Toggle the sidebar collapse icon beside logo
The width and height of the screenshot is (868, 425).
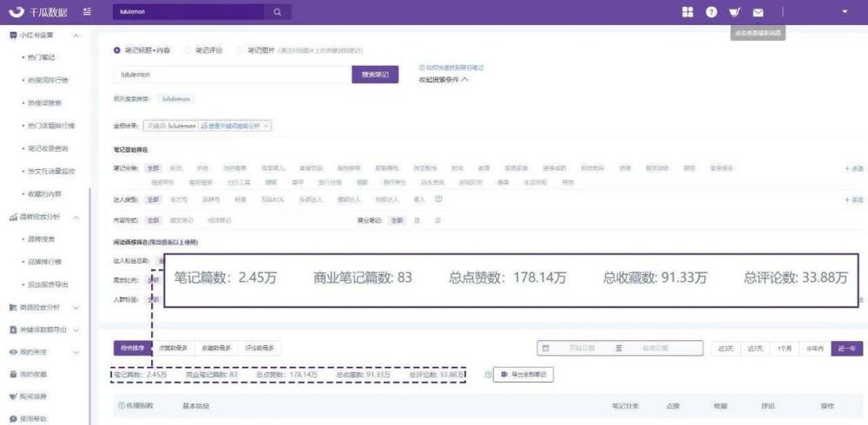click(x=87, y=11)
